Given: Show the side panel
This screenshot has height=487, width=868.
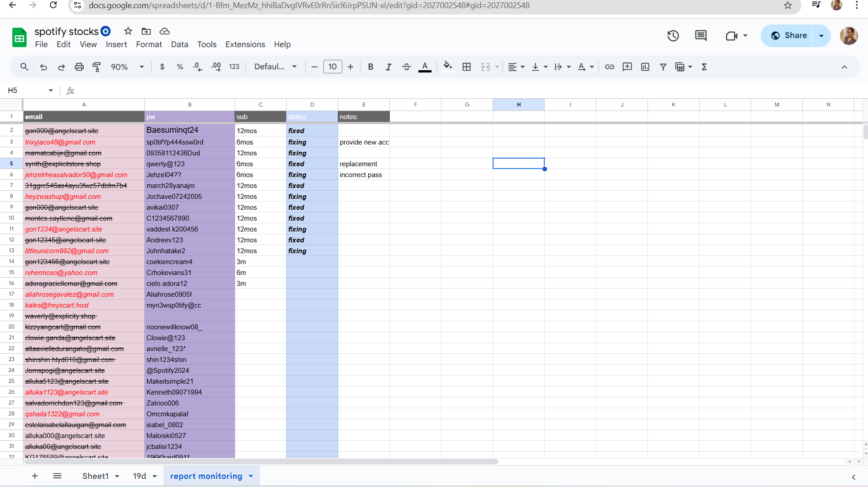Looking at the screenshot, I should [x=854, y=477].
